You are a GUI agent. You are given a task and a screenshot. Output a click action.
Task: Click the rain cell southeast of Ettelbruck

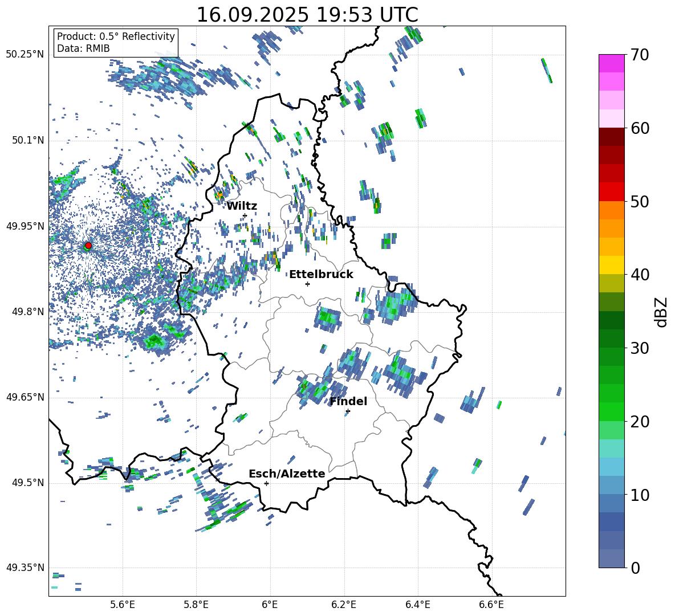click(x=328, y=318)
